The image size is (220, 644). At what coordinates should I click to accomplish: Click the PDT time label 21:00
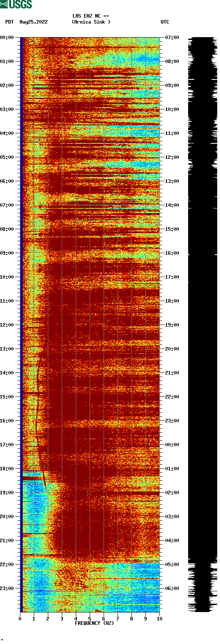pyautogui.click(x=7, y=541)
